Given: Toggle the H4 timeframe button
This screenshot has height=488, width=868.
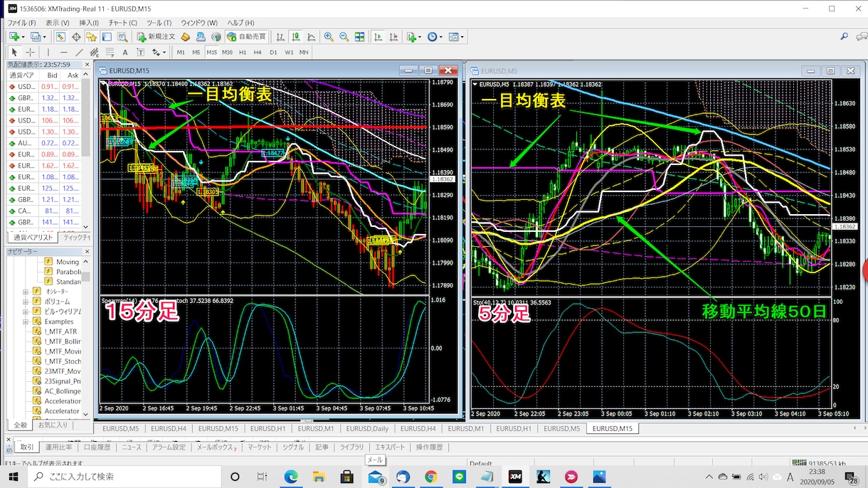Looking at the screenshot, I should [258, 53].
